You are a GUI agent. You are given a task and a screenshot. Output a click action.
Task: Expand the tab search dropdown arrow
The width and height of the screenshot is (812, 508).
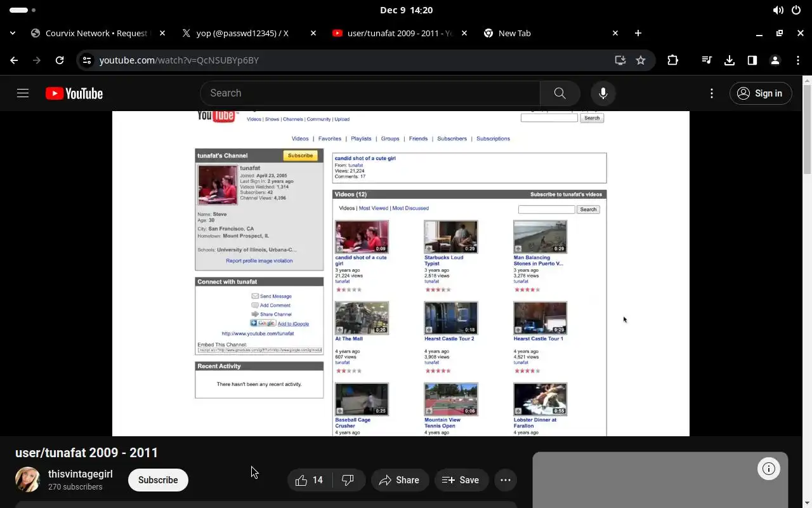coord(13,33)
